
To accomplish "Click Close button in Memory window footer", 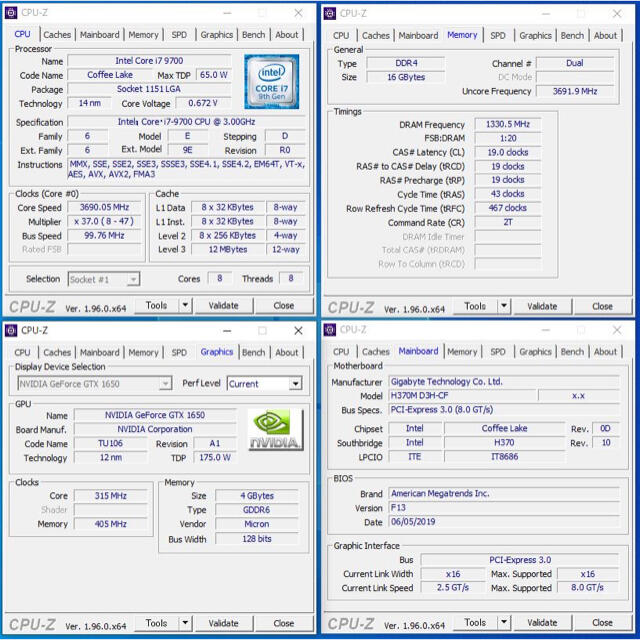I will coord(602,306).
